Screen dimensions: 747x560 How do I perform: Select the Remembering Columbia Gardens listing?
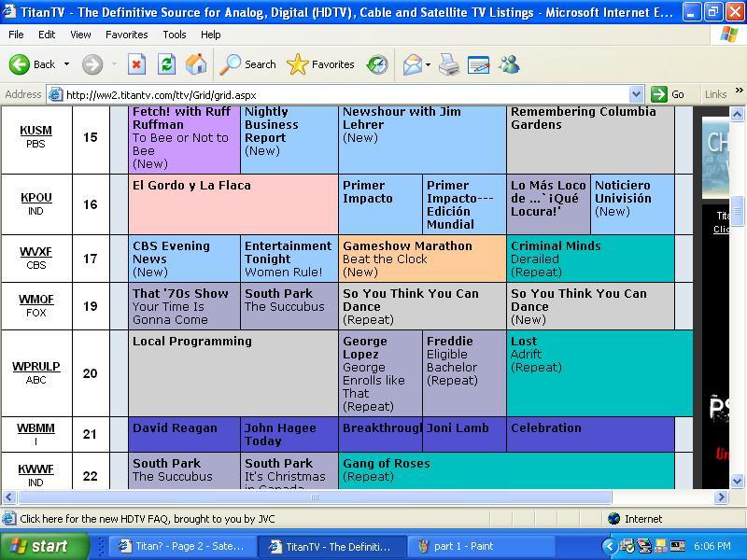point(590,139)
